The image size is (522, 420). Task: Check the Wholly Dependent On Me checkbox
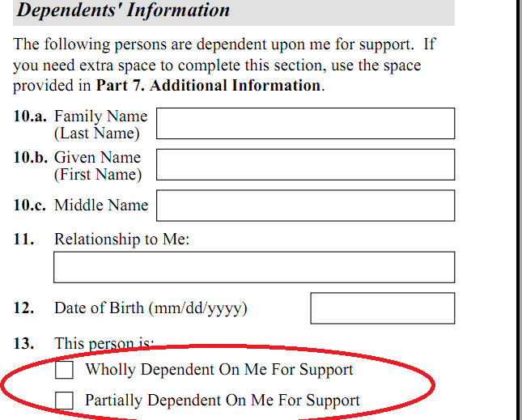tap(65, 371)
